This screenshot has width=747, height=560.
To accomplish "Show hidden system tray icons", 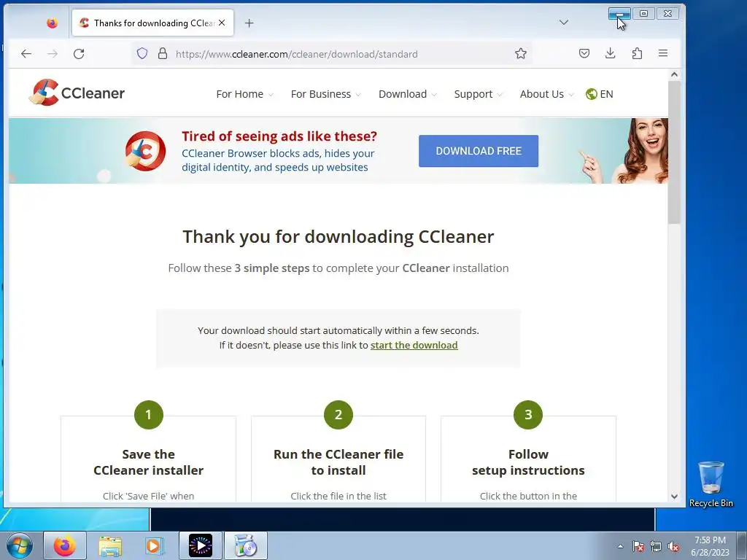I will click(620, 546).
